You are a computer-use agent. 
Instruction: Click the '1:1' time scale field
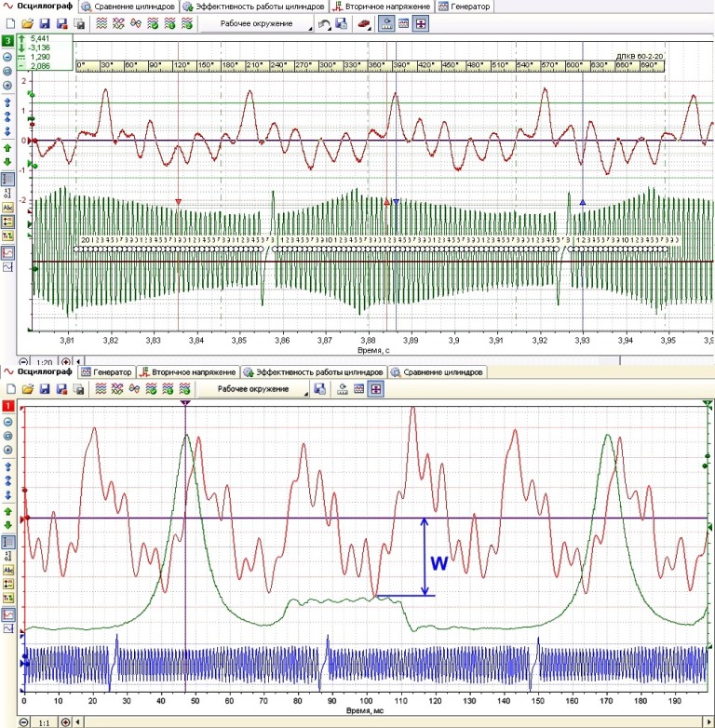point(44,723)
